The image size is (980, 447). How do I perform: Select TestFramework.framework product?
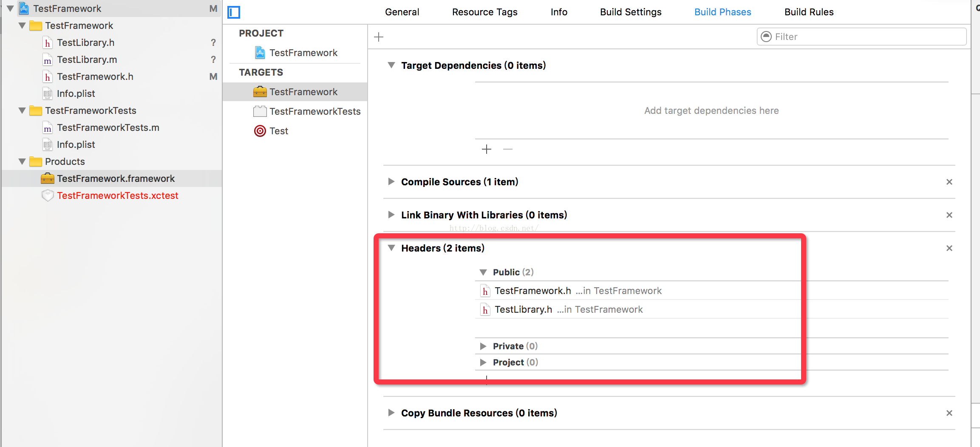tap(111, 178)
